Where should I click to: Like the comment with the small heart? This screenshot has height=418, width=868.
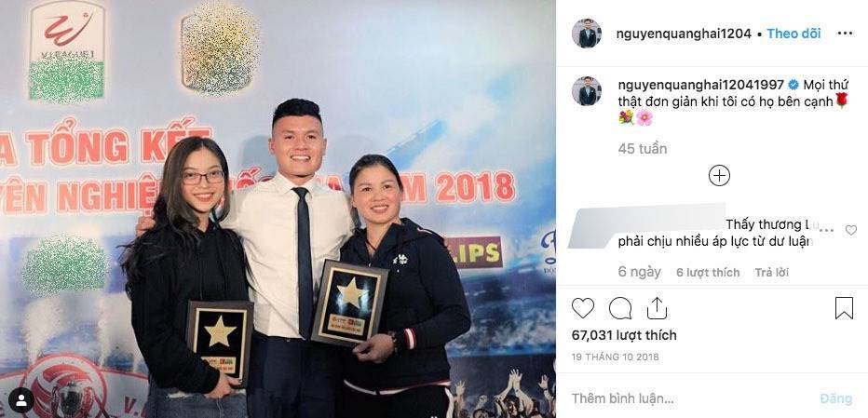(851, 230)
